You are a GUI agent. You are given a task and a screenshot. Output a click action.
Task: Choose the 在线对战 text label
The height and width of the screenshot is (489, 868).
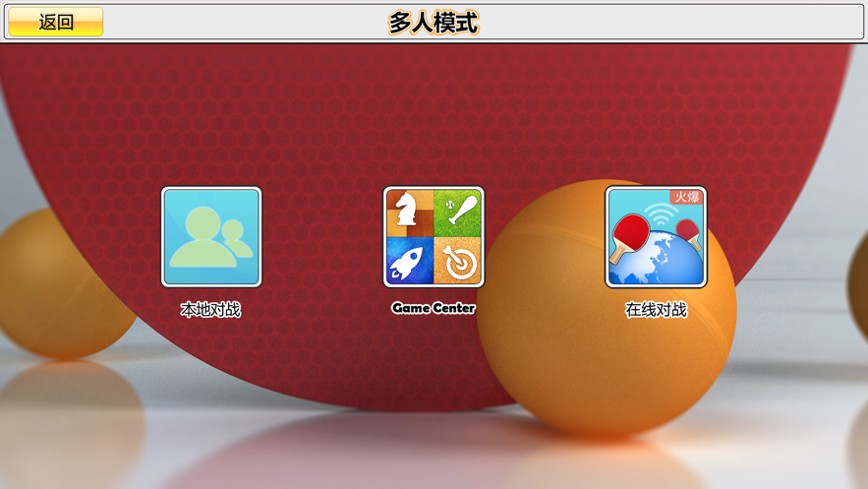pyautogui.click(x=656, y=310)
